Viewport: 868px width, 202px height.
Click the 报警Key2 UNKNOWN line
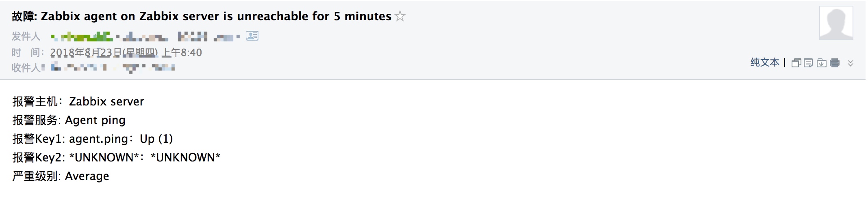[116, 157]
